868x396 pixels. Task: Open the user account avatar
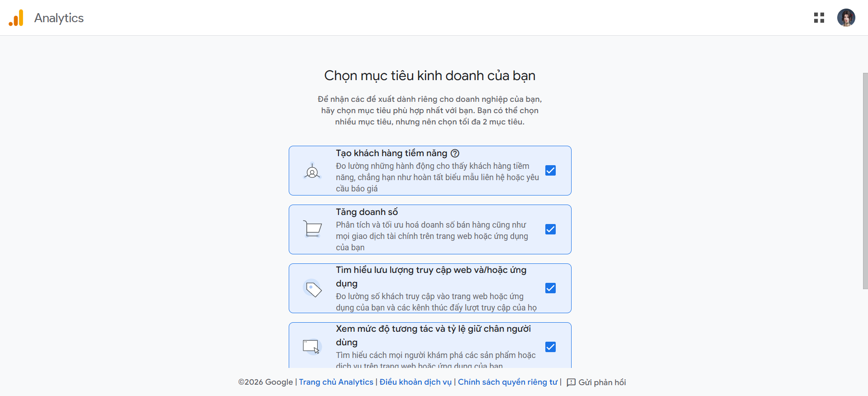(845, 18)
